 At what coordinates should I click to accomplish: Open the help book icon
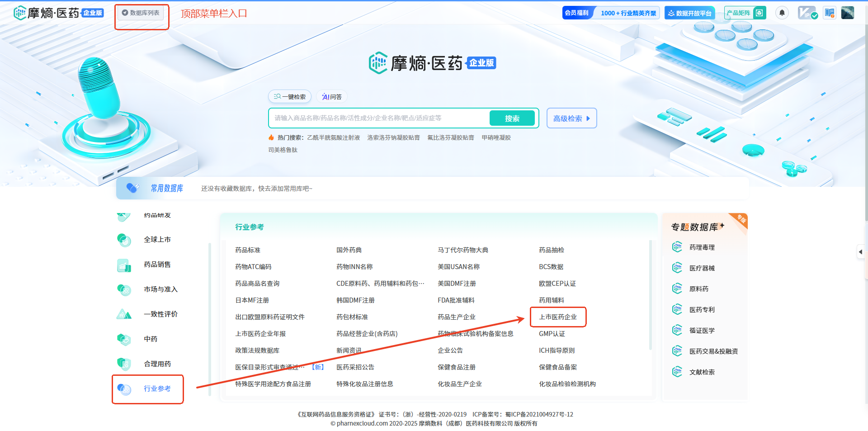pyautogui.click(x=830, y=13)
